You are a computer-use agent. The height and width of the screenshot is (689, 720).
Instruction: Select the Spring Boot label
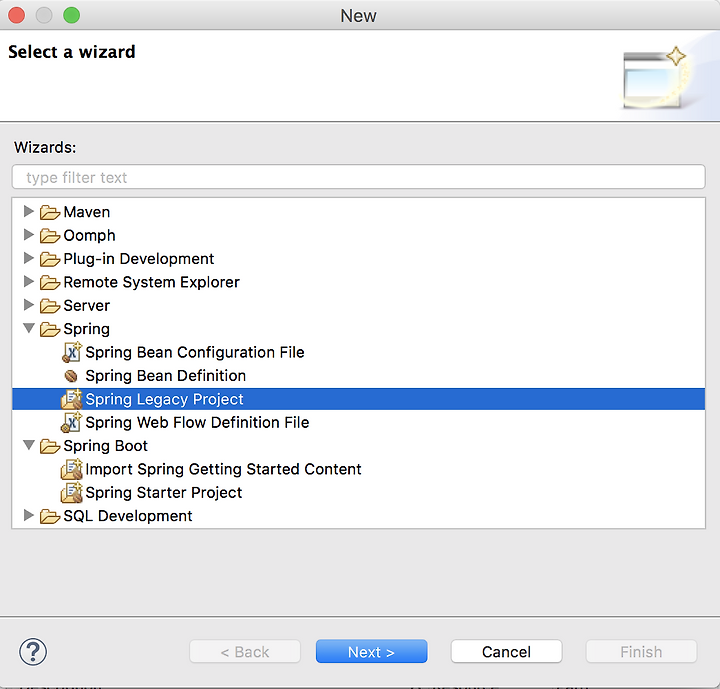click(x=106, y=446)
